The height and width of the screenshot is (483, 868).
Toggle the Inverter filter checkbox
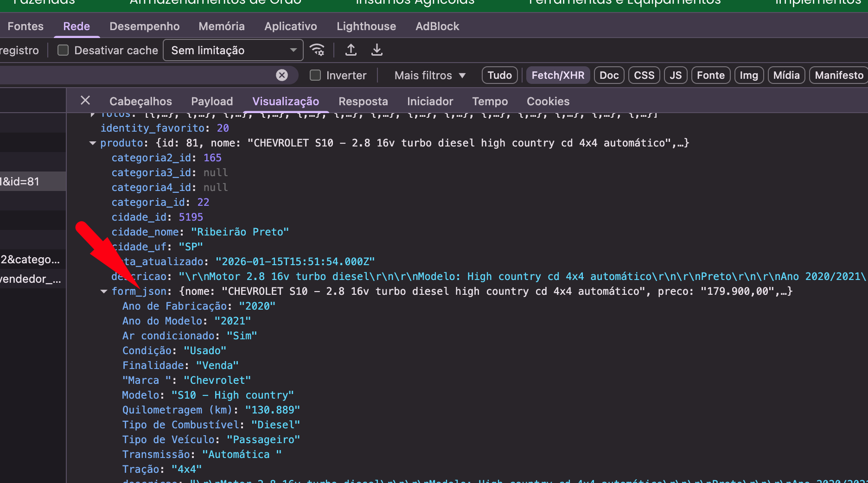[315, 75]
